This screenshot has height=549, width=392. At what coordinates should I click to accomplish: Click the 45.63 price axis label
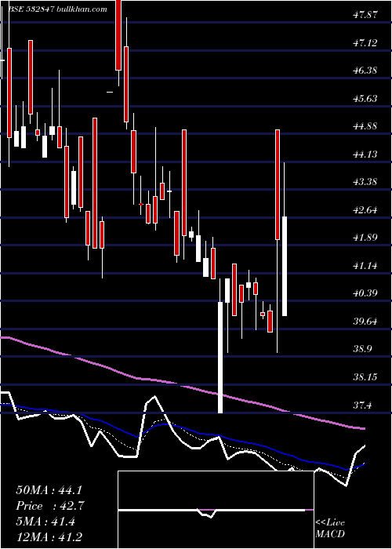(x=365, y=98)
